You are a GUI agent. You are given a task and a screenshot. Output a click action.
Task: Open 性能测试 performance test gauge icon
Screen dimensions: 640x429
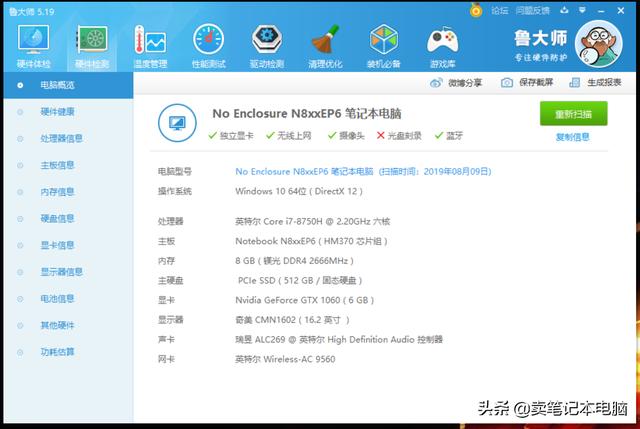[x=208, y=41]
